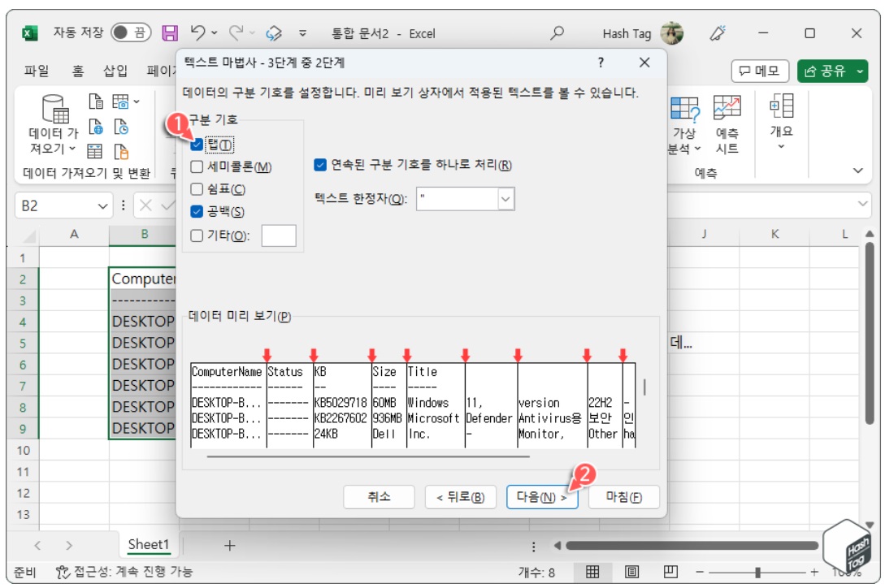This screenshot has width=885, height=588.
Task: Click the 다음(N) > button
Action: coord(542,496)
